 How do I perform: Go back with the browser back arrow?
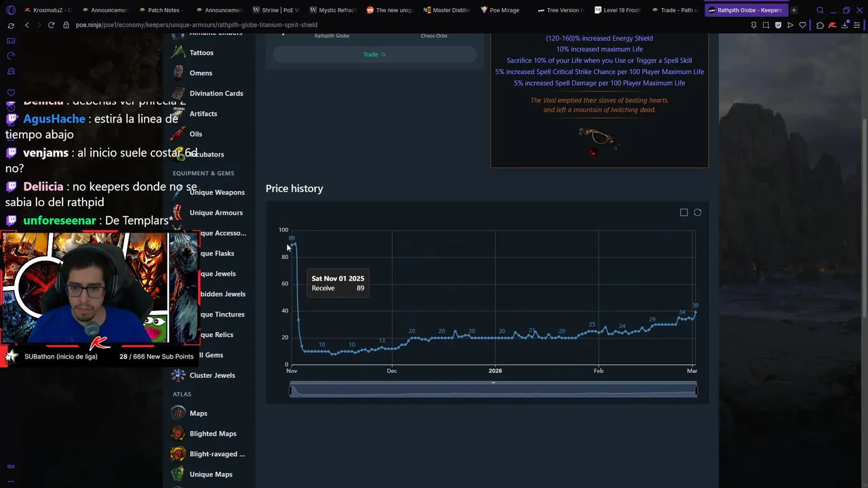[27, 25]
